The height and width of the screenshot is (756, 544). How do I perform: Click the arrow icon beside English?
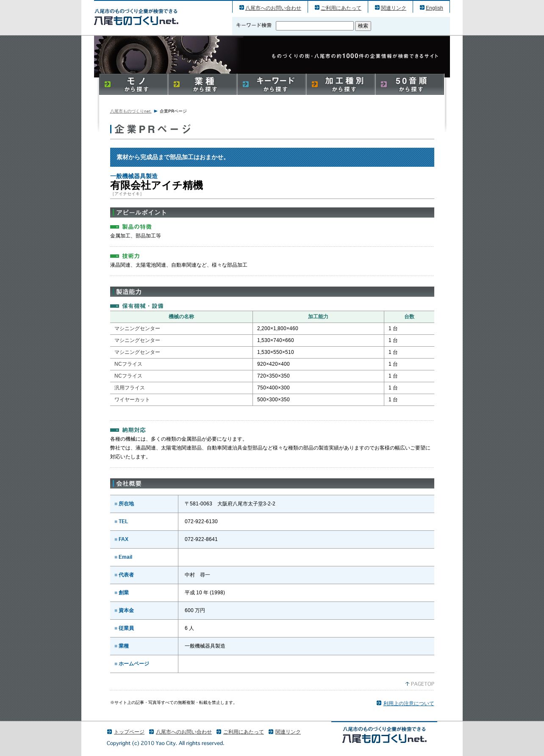click(x=422, y=8)
